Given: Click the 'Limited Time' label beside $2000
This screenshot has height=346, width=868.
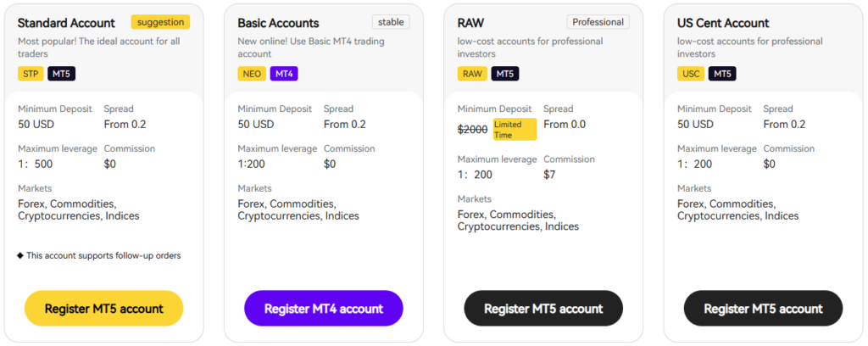Looking at the screenshot, I should pyautogui.click(x=515, y=129).
